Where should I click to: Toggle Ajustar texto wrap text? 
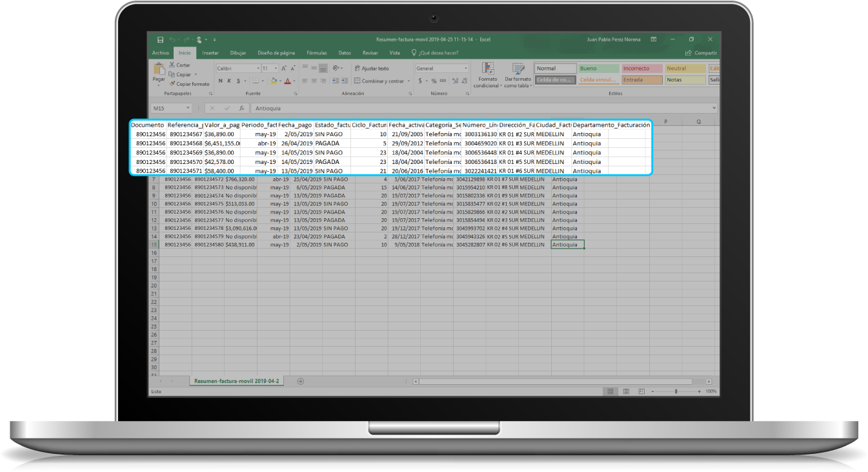pyautogui.click(x=372, y=68)
